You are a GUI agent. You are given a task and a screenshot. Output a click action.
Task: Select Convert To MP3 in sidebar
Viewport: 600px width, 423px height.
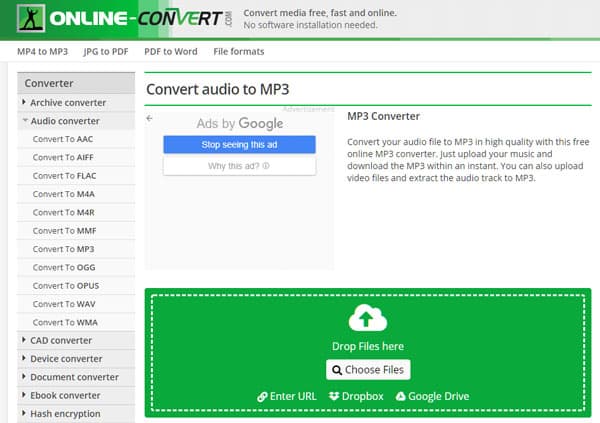[x=76, y=249]
